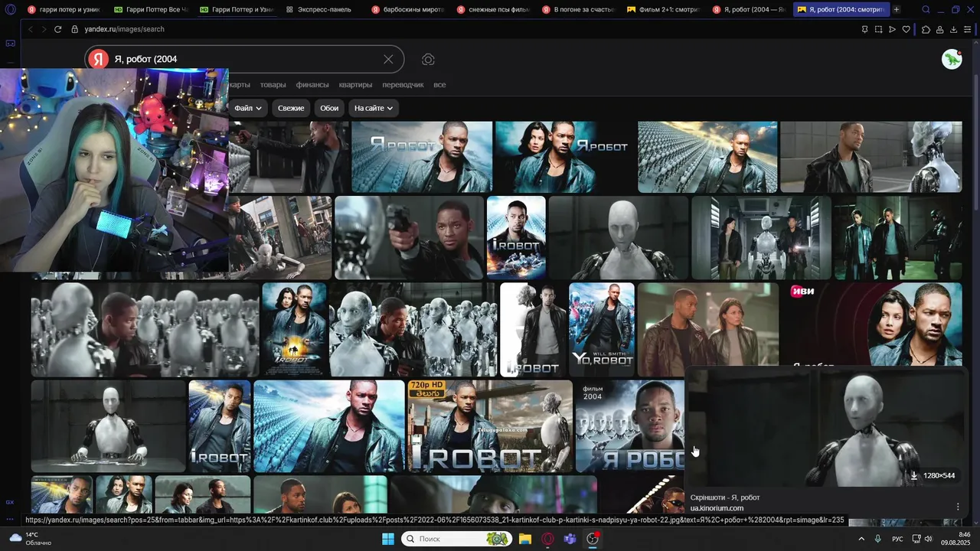
Task: Open the 720p HD I,ROBOT poster thumbnail
Action: [490, 426]
